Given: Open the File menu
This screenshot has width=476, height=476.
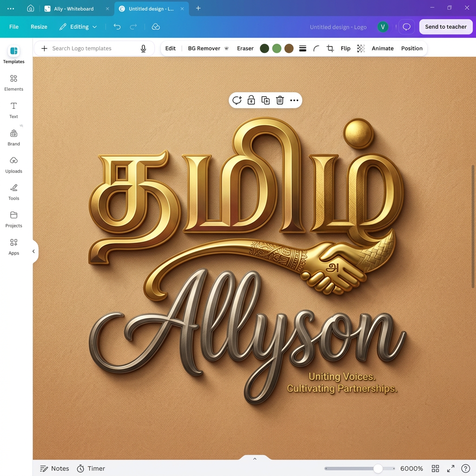Looking at the screenshot, I should tap(13, 26).
